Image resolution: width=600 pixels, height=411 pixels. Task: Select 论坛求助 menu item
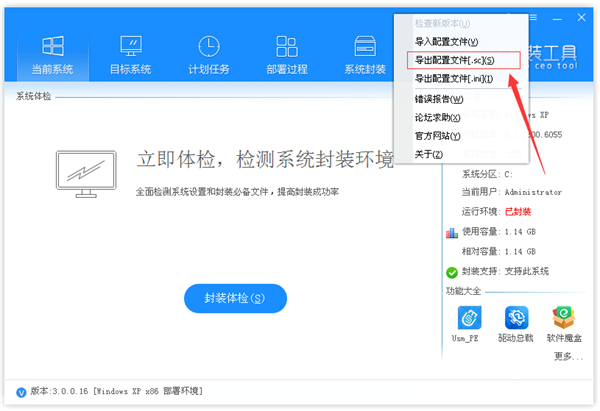[x=439, y=117]
